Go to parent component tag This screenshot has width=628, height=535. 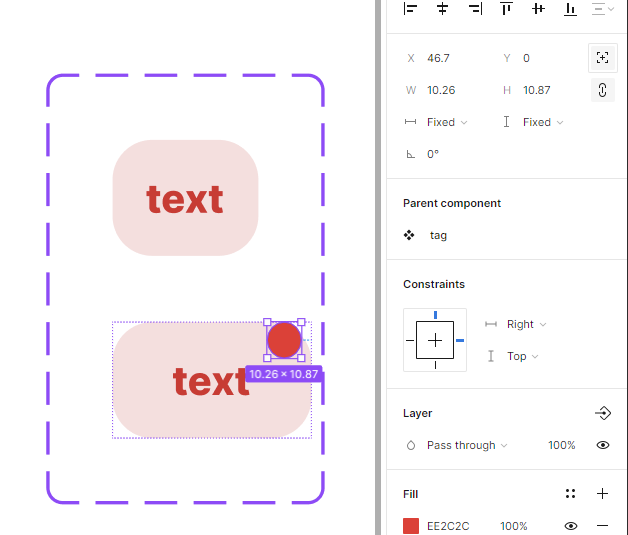point(438,235)
